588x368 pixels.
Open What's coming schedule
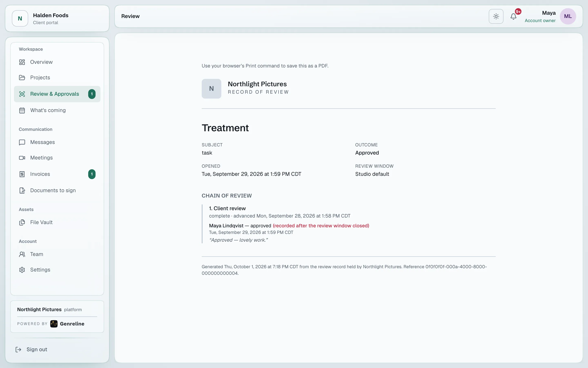[57, 110]
